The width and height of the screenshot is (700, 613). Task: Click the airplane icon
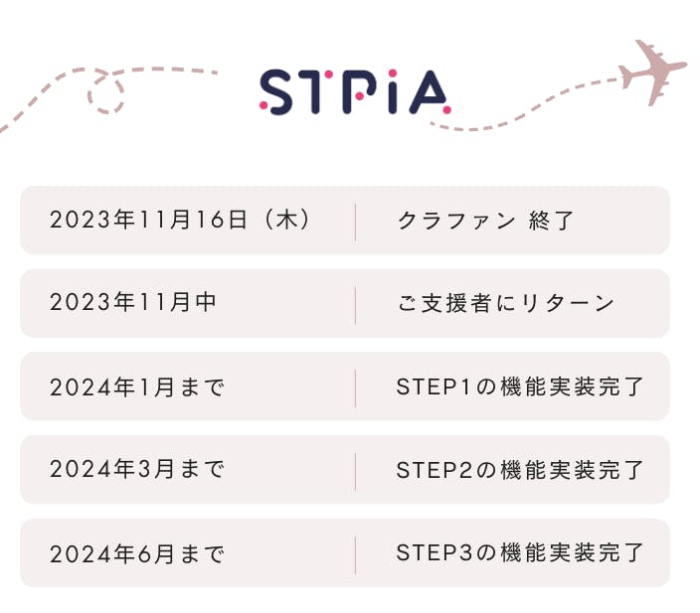pyautogui.click(x=653, y=71)
